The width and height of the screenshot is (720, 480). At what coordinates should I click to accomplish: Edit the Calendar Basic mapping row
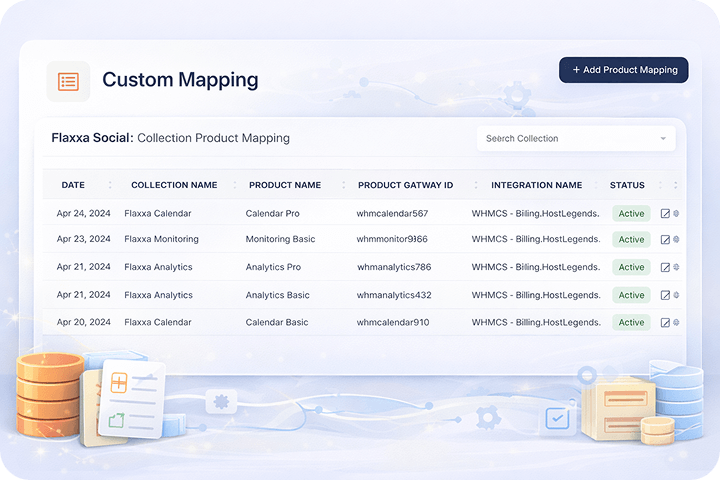point(666,322)
